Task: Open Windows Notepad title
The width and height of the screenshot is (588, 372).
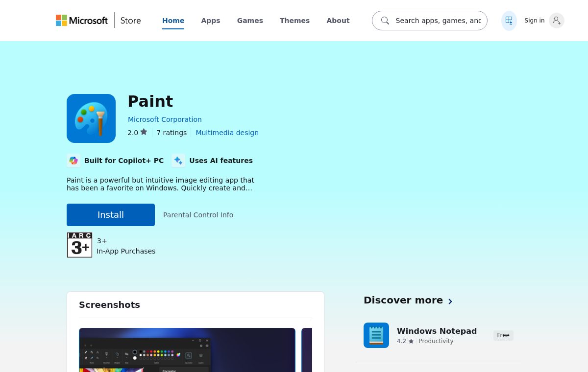Action: (x=437, y=331)
